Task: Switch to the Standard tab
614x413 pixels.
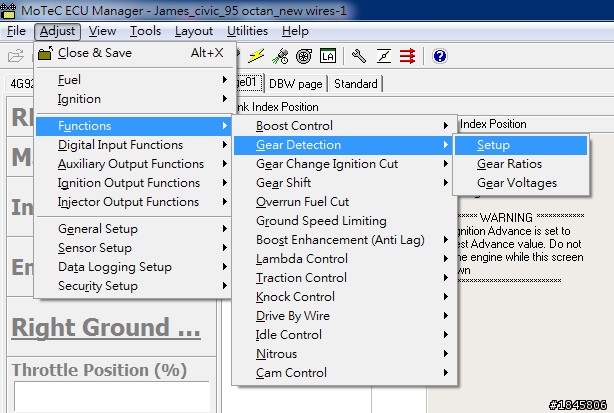Action: 356,84
